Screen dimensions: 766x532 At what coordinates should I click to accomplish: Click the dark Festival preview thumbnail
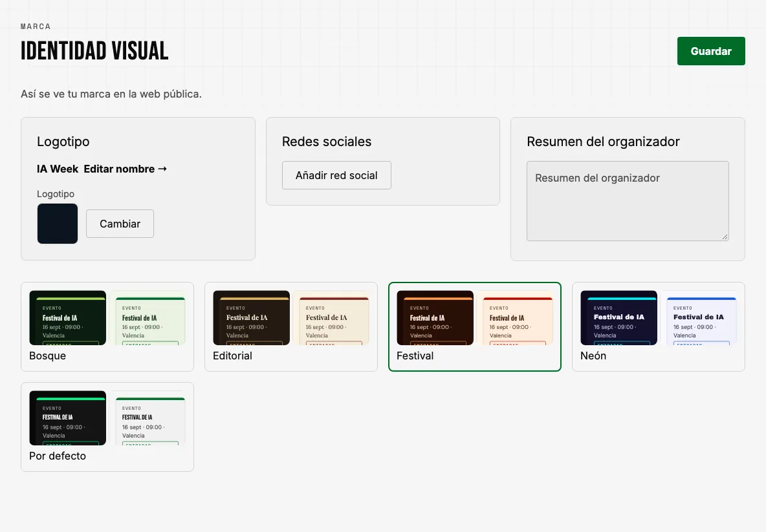pyautogui.click(x=435, y=318)
